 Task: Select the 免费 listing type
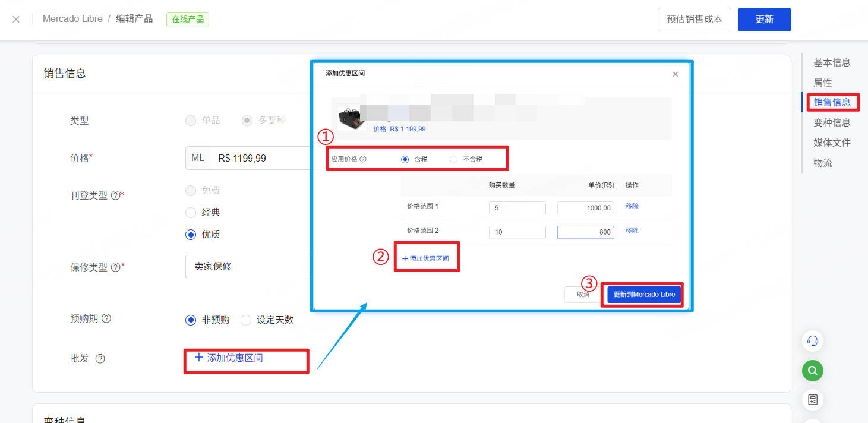(191, 191)
